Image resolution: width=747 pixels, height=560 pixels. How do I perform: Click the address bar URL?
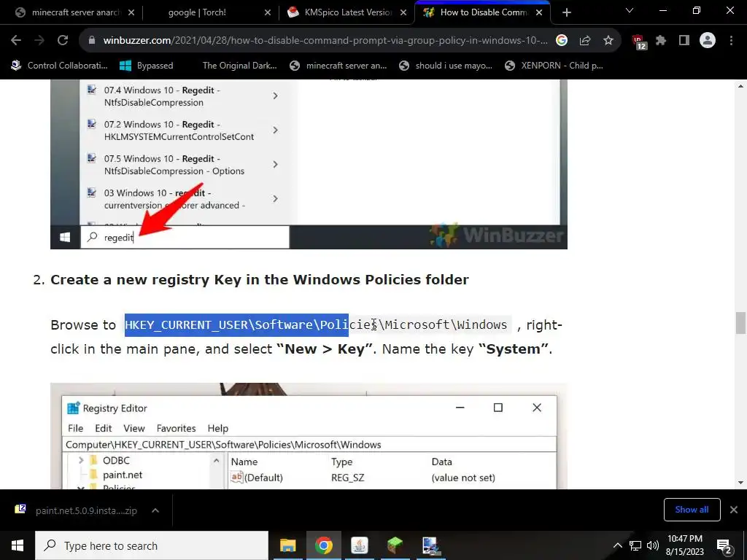[325, 41]
